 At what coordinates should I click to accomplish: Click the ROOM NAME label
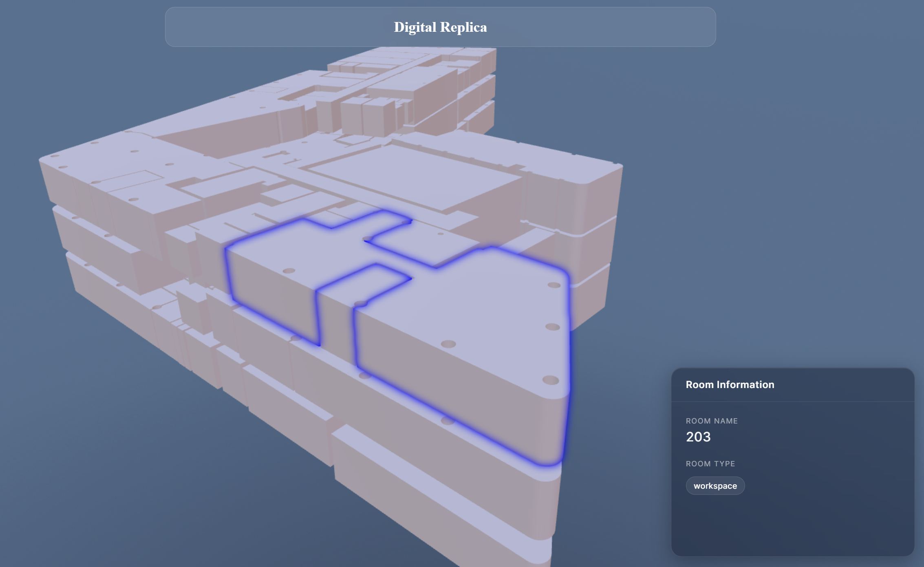pyautogui.click(x=712, y=421)
